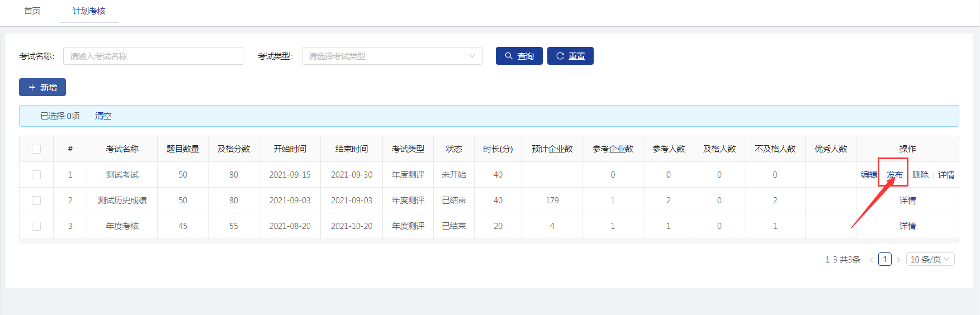Click the 新增 add button

tap(42, 87)
